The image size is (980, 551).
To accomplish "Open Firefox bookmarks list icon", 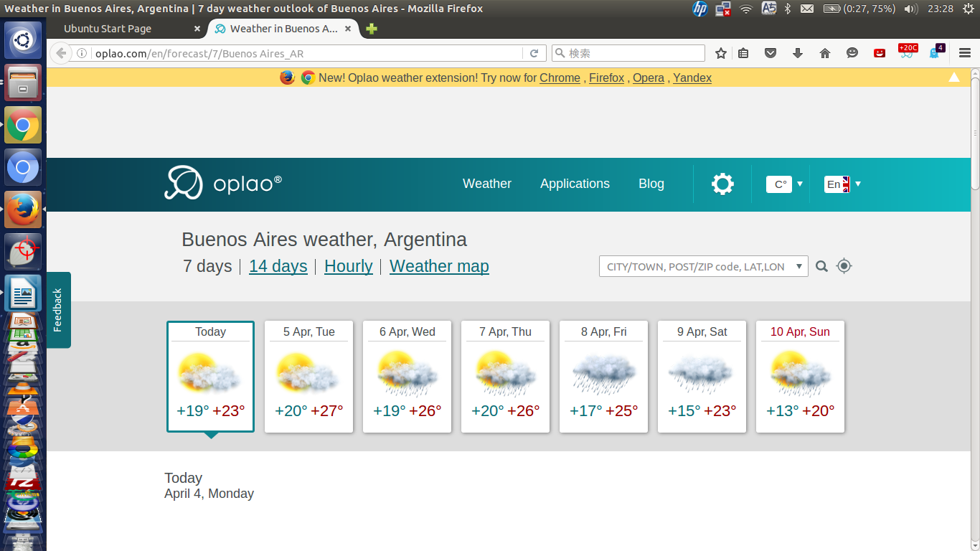I will (x=743, y=53).
